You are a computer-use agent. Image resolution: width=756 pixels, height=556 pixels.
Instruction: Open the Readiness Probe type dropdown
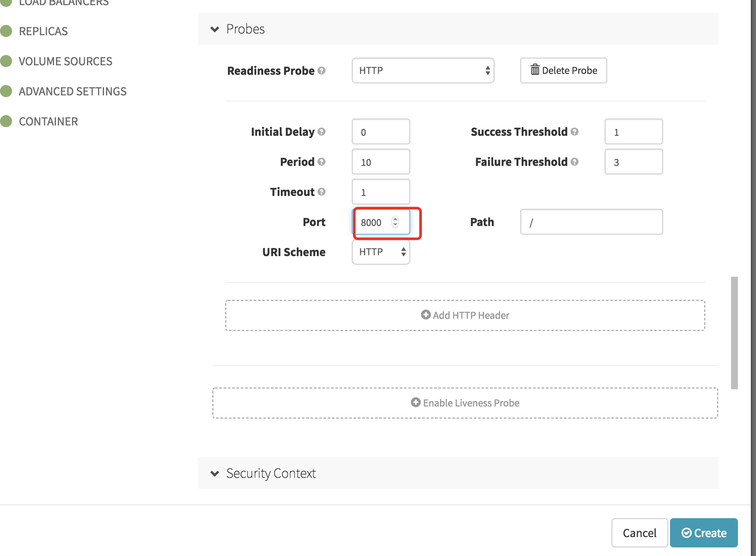tap(423, 70)
